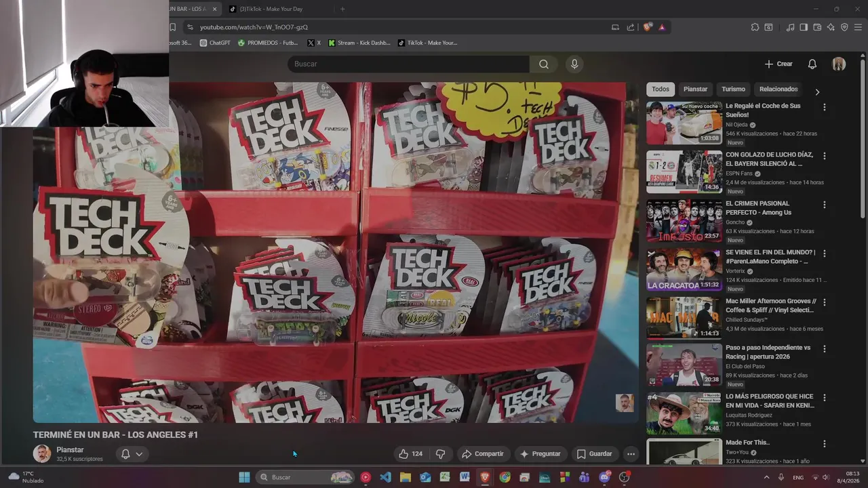Activate voice search microphone on YouTube
868x488 pixels.
(x=574, y=64)
